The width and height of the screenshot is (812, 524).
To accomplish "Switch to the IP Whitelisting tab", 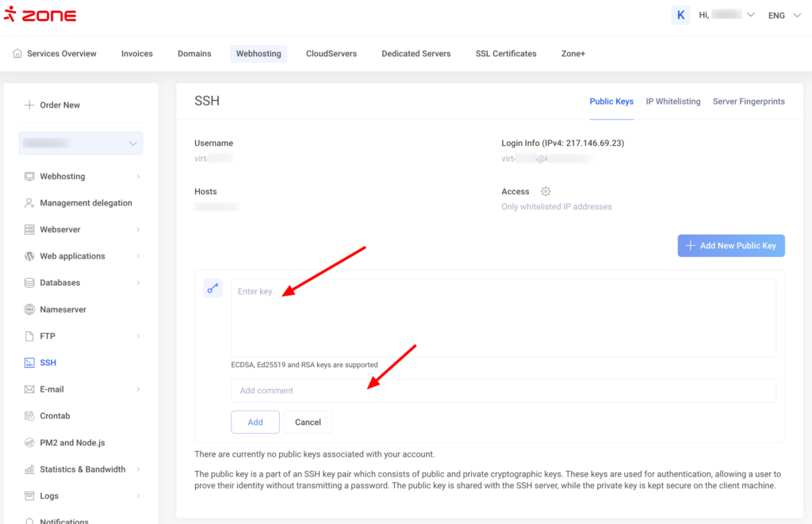I will point(672,101).
